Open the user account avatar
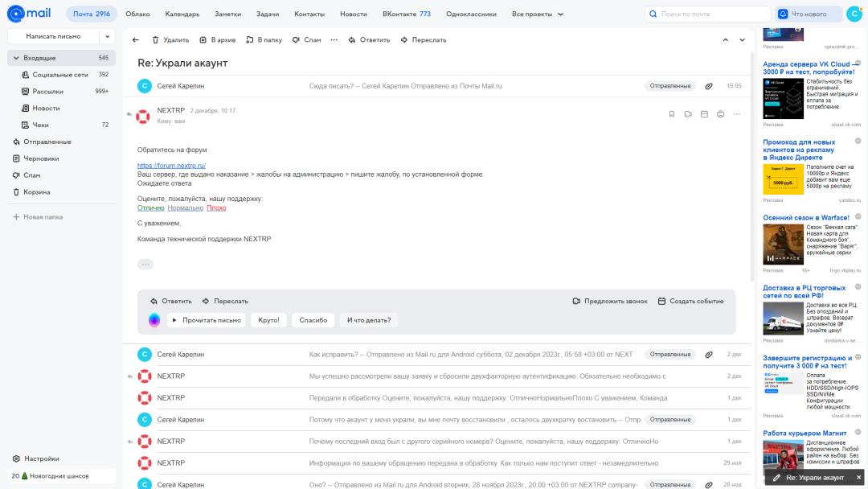The height and width of the screenshot is (489, 868). coord(854,14)
